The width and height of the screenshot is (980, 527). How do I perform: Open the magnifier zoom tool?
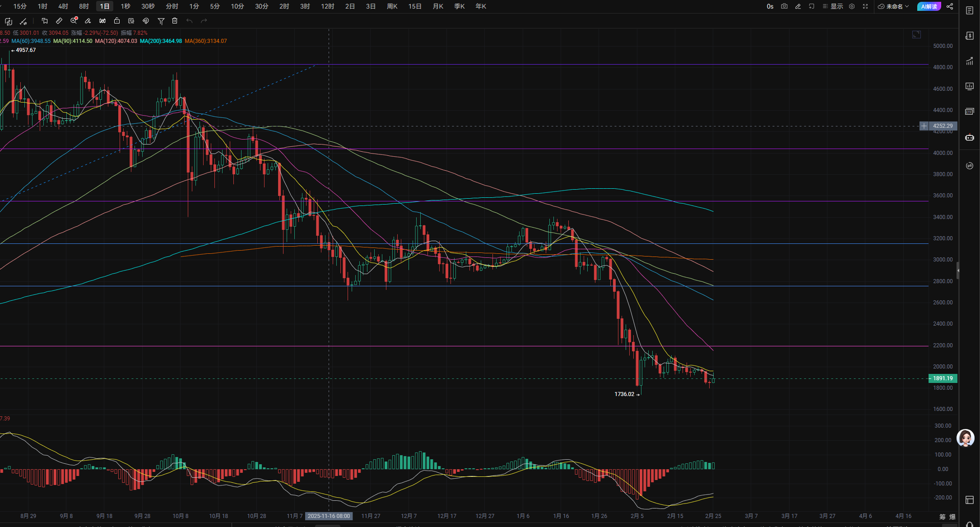(74, 21)
